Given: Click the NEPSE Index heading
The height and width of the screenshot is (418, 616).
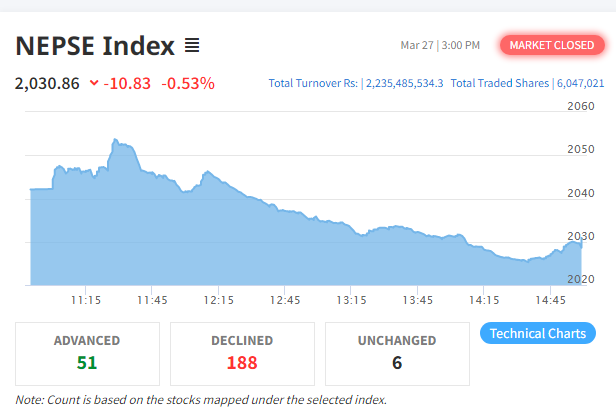Looking at the screenshot, I should point(95,46).
